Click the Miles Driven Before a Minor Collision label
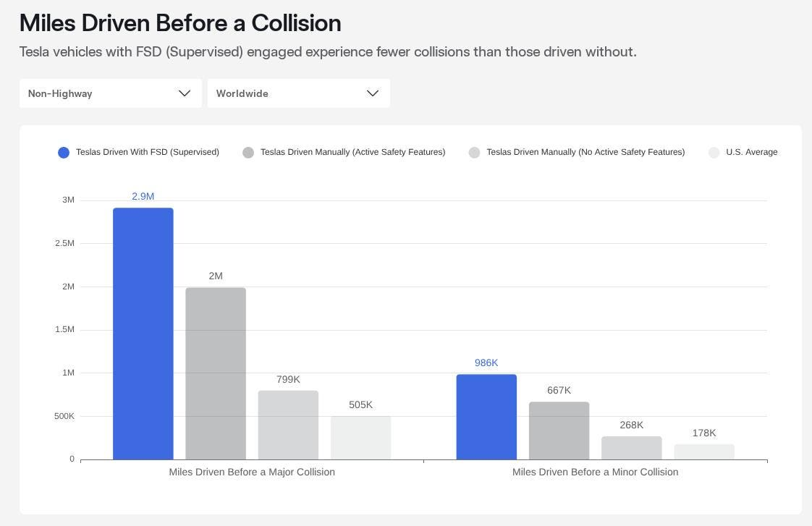Viewport: 812px width, 526px height. pyautogui.click(x=595, y=472)
